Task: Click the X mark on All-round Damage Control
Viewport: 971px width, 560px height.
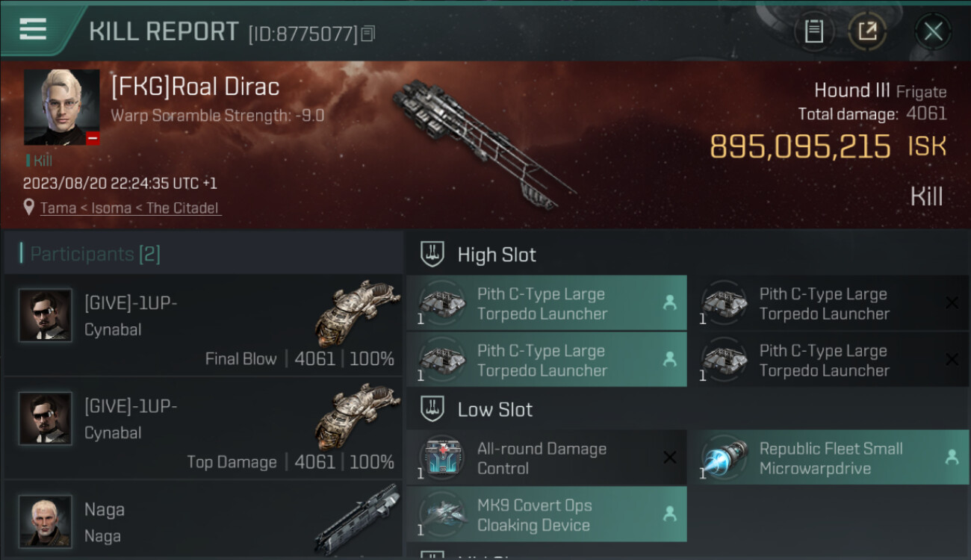Action: (x=670, y=458)
